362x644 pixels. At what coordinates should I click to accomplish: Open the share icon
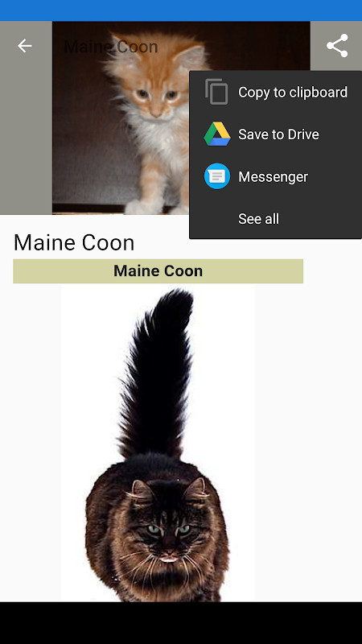click(x=337, y=46)
